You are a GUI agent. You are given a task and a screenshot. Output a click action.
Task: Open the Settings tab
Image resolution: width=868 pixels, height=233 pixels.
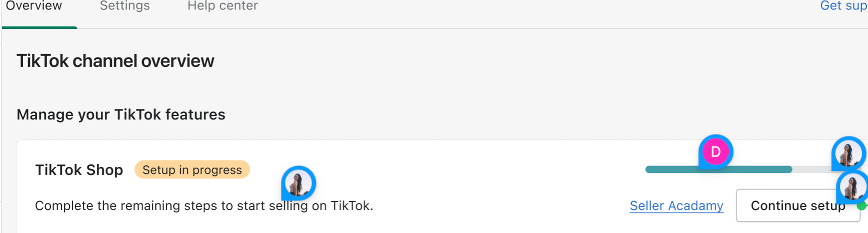[124, 6]
